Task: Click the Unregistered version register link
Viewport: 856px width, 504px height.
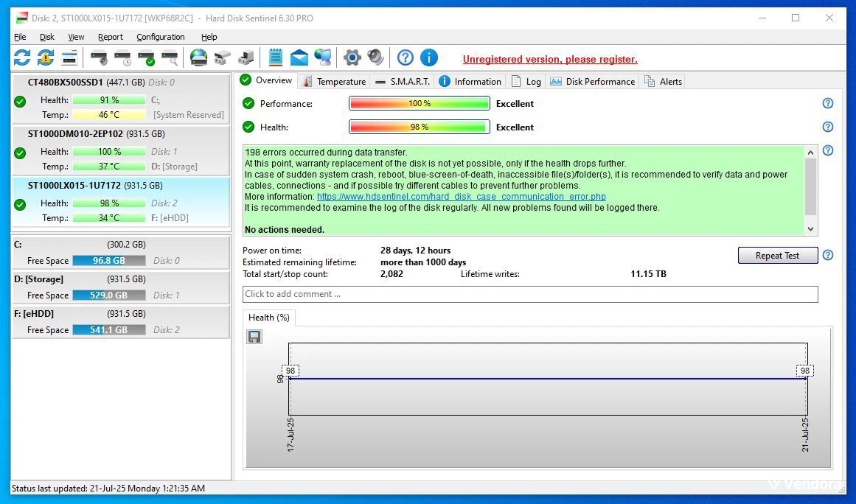Action: pos(550,60)
